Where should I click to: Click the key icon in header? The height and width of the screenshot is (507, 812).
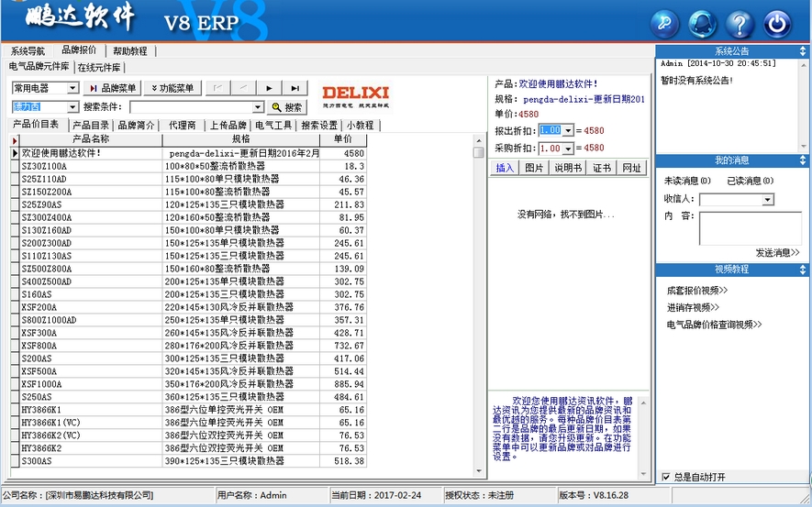[664, 24]
